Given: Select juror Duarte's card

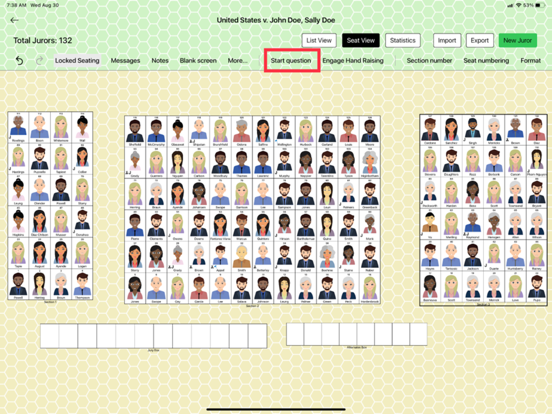Looking at the screenshot, I should (494, 255).
